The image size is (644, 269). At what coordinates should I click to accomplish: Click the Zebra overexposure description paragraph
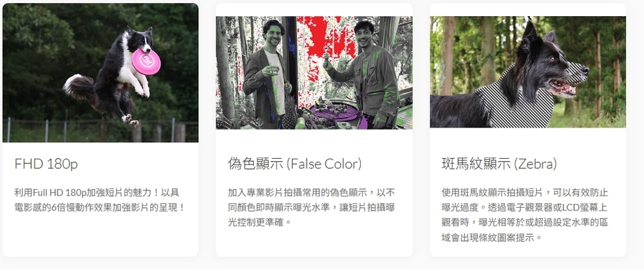pos(525,215)
